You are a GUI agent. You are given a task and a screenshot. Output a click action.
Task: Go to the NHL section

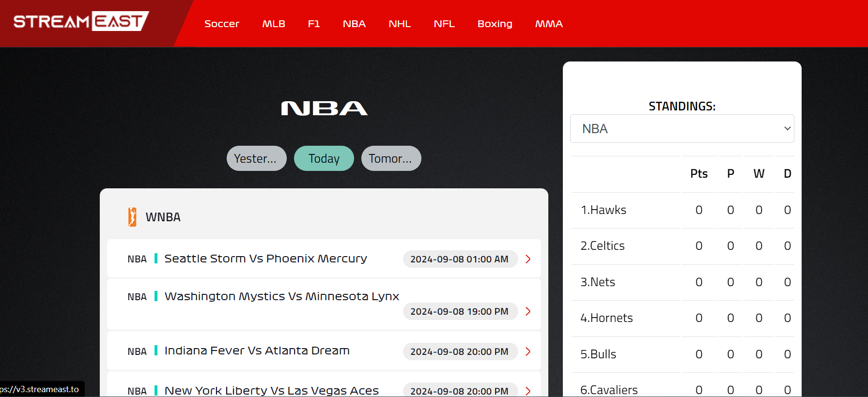(x=400, y=24)
